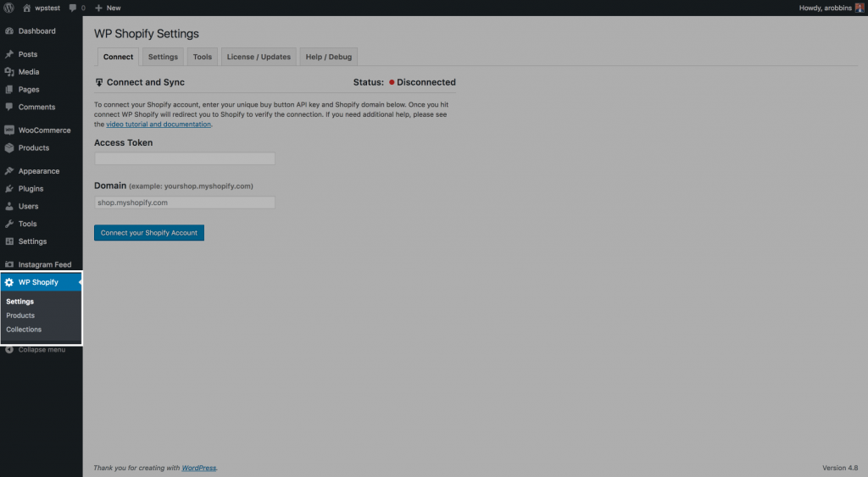Open WP Shopify Products submenu item

20,315
